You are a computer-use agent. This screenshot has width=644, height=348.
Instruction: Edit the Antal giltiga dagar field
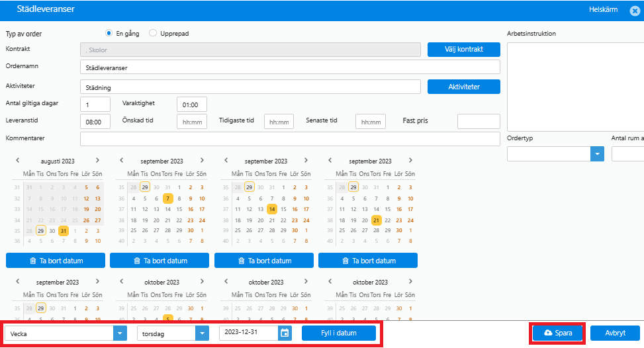point(95,105)
